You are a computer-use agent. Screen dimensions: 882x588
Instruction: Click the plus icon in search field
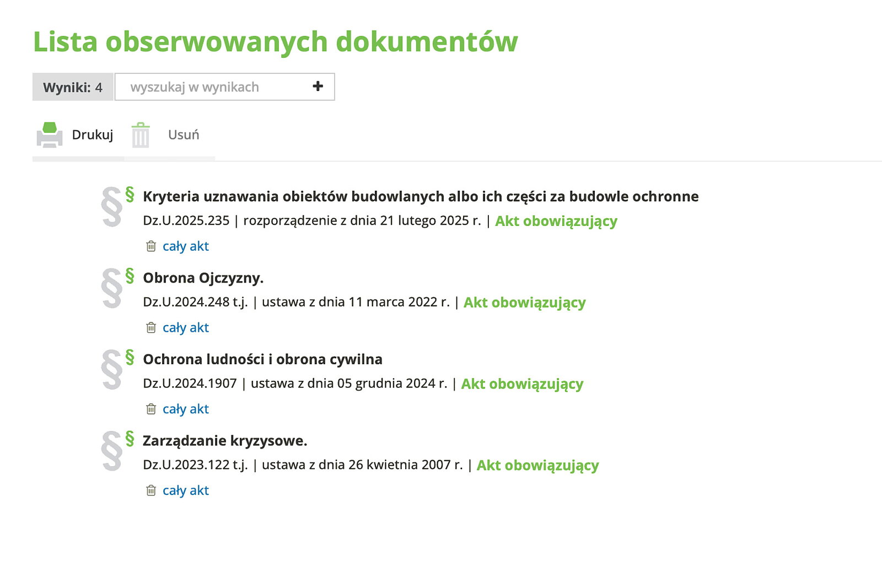pyautogui.click(x=318, y=86)
